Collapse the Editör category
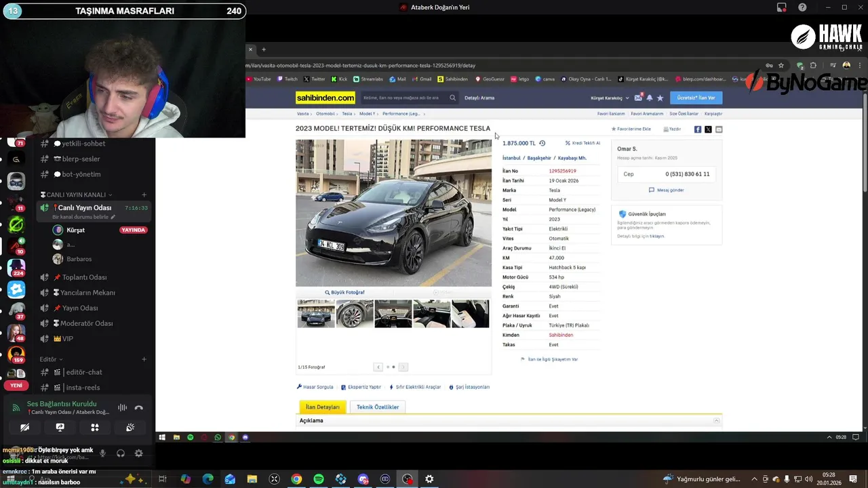 (51, 359)
